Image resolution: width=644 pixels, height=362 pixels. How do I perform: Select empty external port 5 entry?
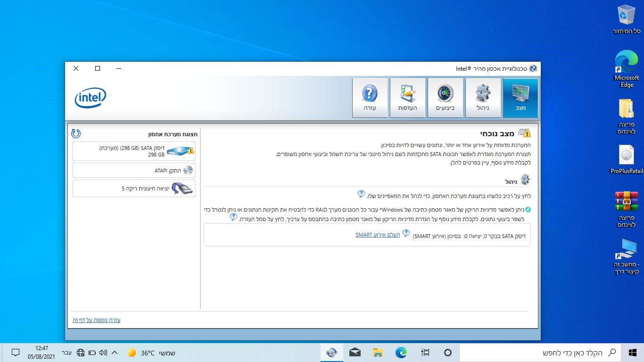click(134, 188)
